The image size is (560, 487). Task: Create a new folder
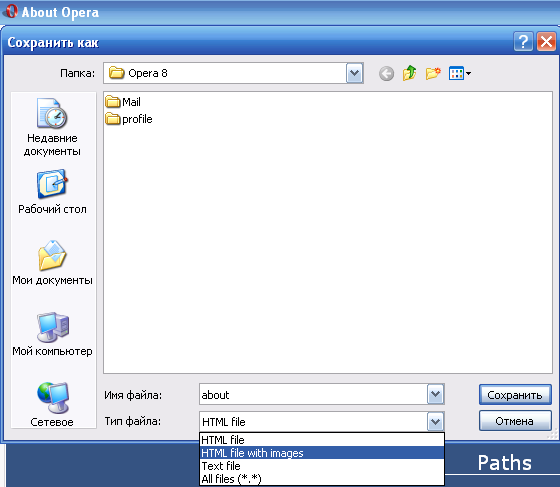[433, 74]
